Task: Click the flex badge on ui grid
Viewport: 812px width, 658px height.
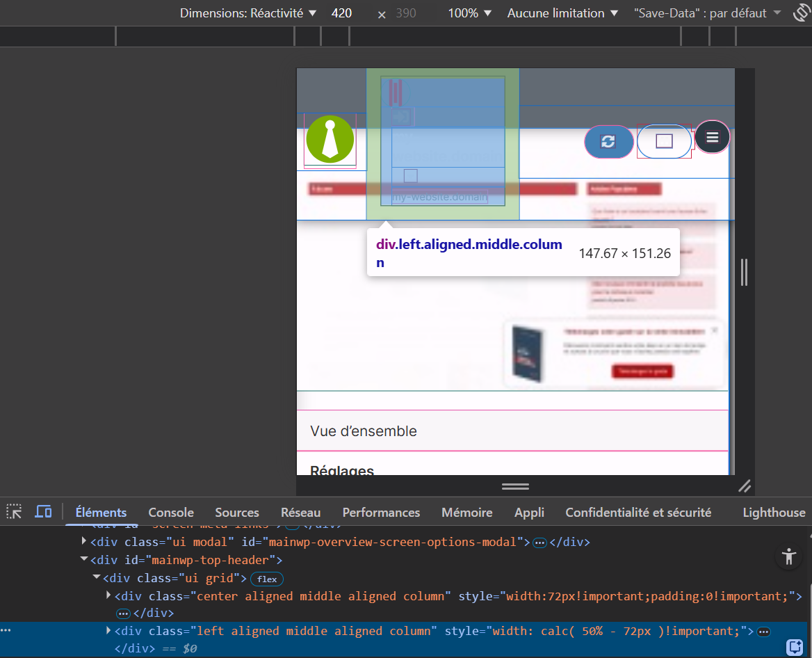Action: (x=267, y=579)
